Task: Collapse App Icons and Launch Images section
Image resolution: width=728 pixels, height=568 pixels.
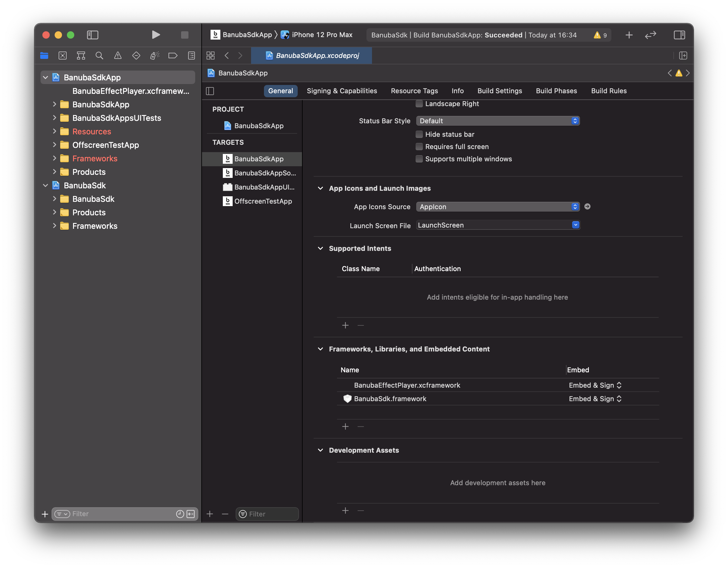Action: tap(320, 188)
